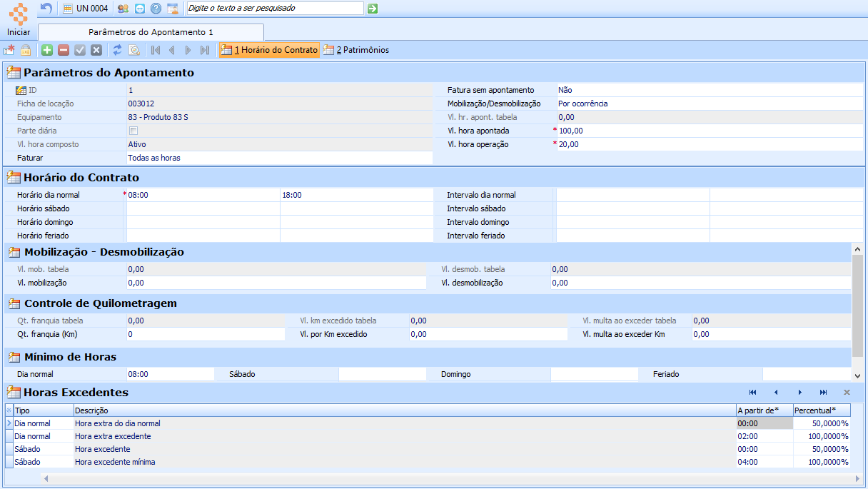Edit the Vl. desmobilização field
The width and height of the screenshot is (868, 489).
click(701, 283)
